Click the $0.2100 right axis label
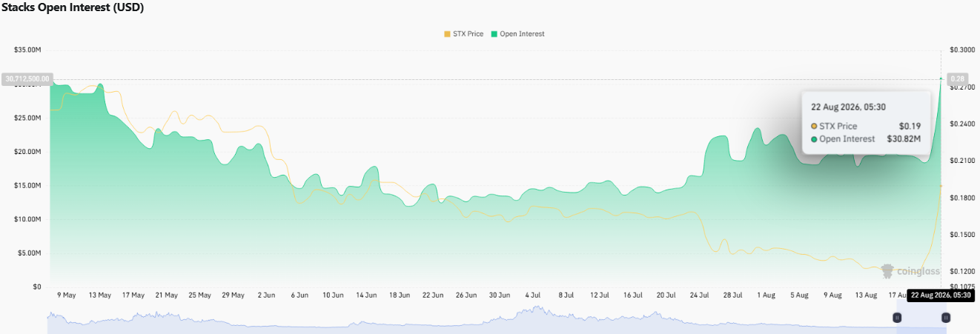This screenshot has height=334, width=980. 962,161
